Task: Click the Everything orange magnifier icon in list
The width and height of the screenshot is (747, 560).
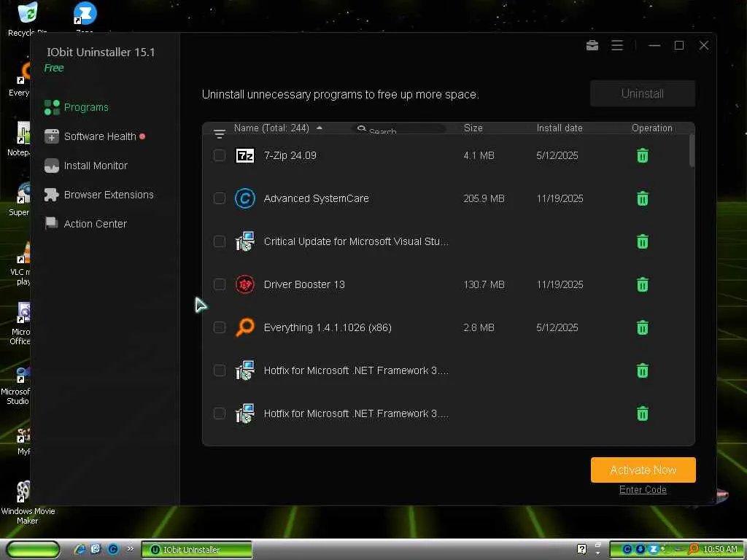Action: [245, 327]
